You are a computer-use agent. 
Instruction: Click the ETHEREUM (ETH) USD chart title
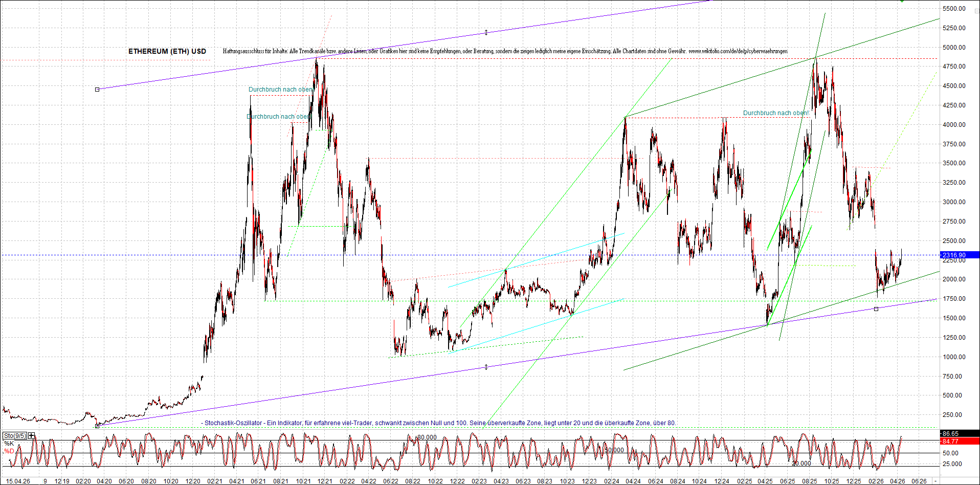coord(167,51)
